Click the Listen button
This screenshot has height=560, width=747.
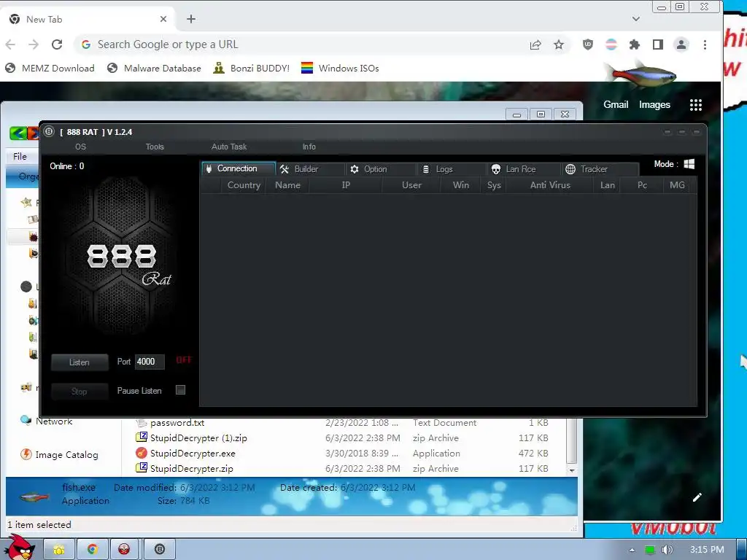[x=79, y=362]
